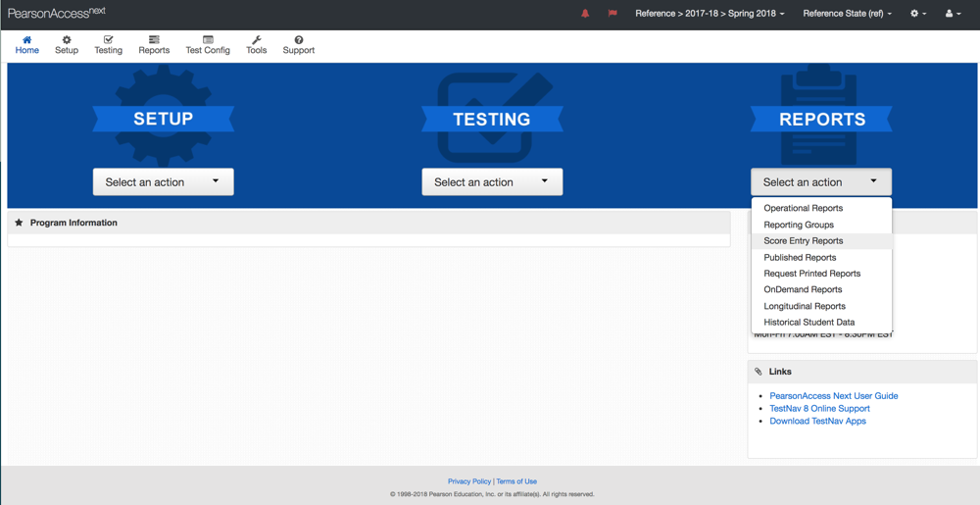
Task: Open the user account menu
Action: click(x=952, y=14)
